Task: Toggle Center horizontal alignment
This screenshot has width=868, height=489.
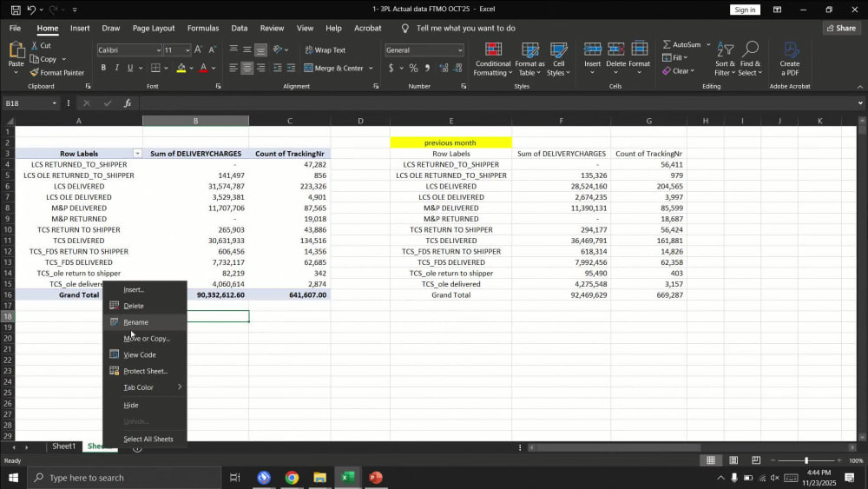Action: tap(247, 68)
